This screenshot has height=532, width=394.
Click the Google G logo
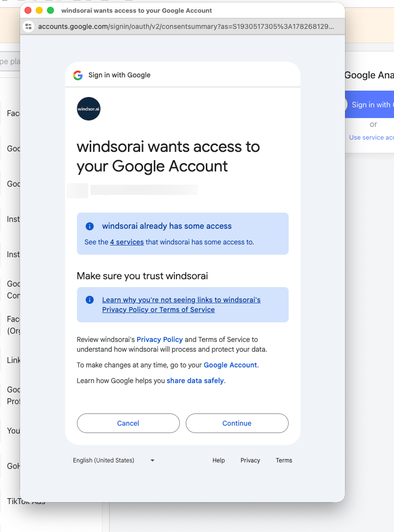pyautogui.click(x=78, y=75)
